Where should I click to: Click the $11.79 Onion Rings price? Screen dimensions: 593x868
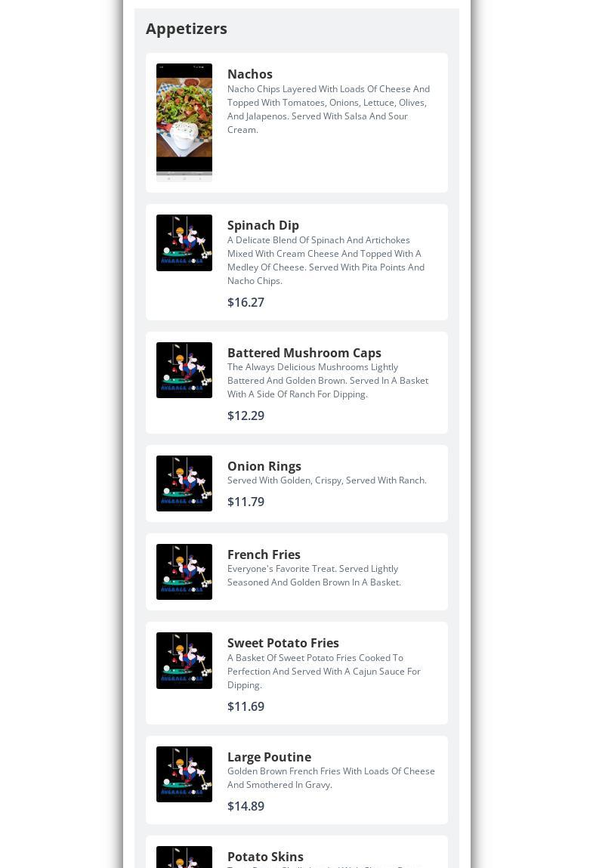(x=246, y=502)
